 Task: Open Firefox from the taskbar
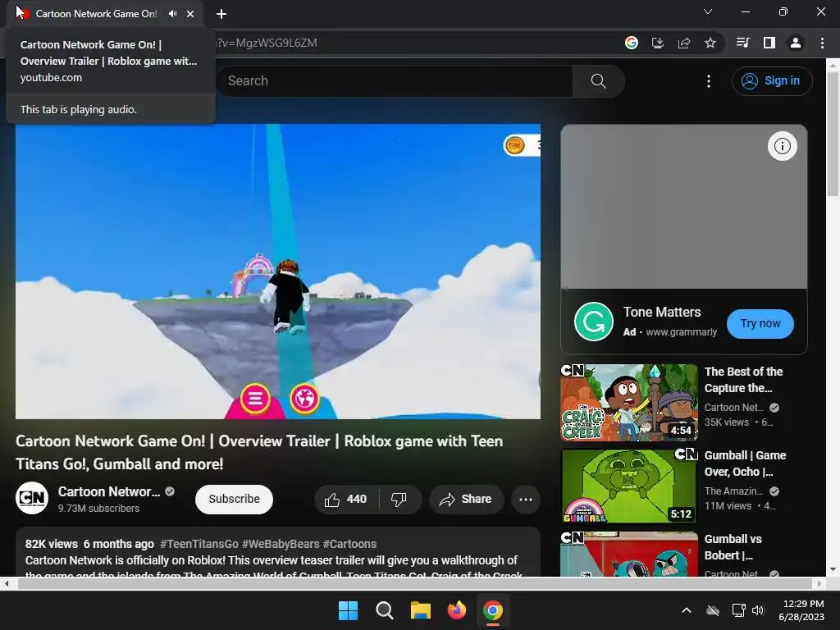[x=456, y=610]
